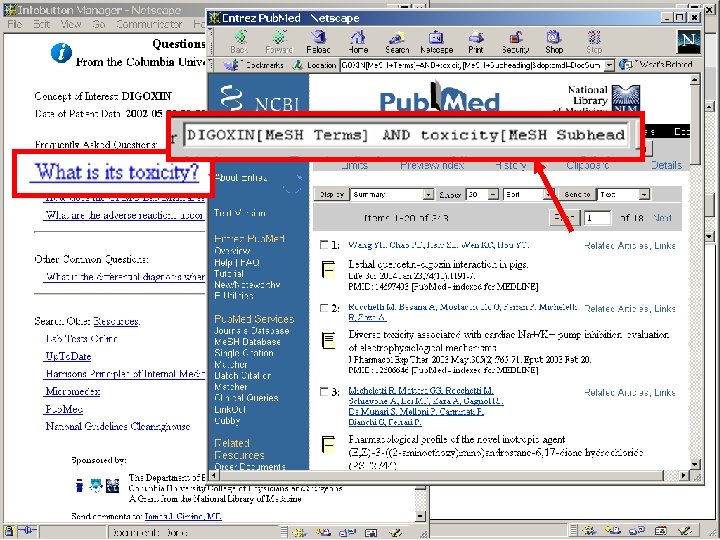Open the Send to dropdown showing Text

point(623,194)
